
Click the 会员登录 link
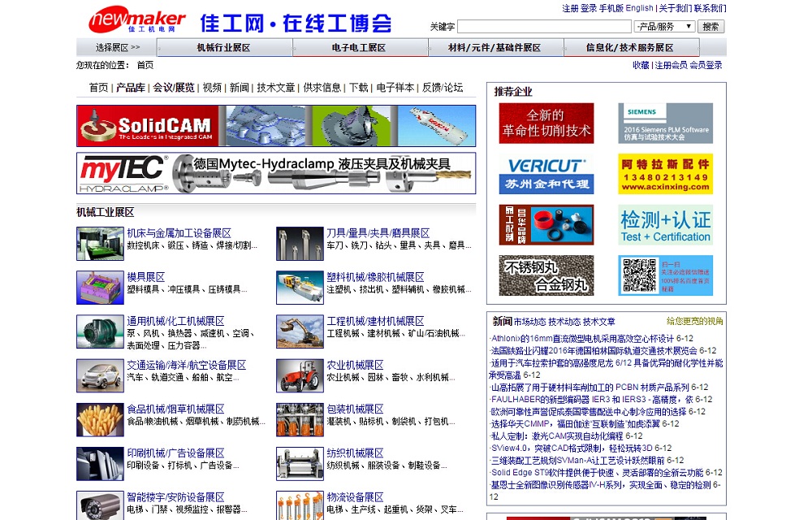point(706,65)
